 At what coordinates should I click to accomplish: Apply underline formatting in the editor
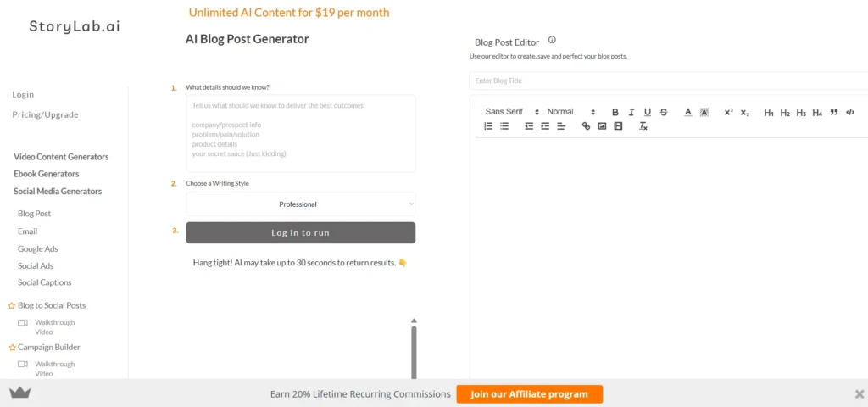[648, 112]
